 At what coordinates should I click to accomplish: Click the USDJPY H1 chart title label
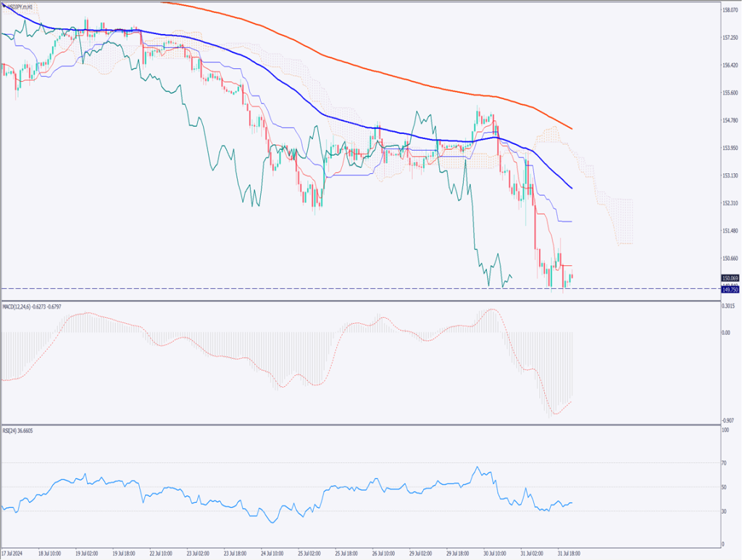pyautogui.click(x=20, y=7)
